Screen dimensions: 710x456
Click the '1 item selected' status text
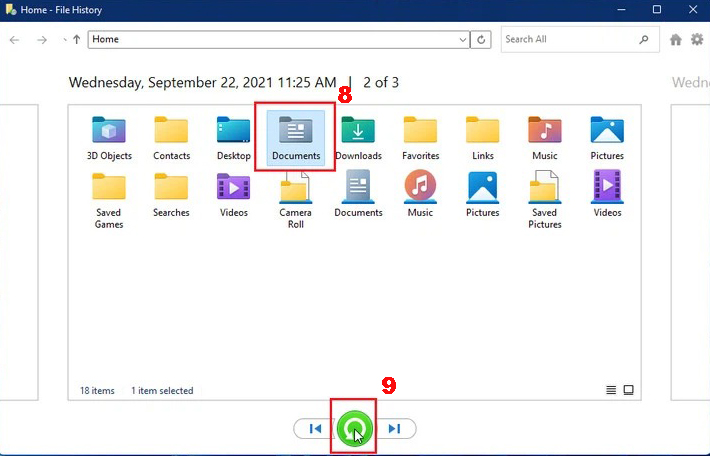coord(162,390)
